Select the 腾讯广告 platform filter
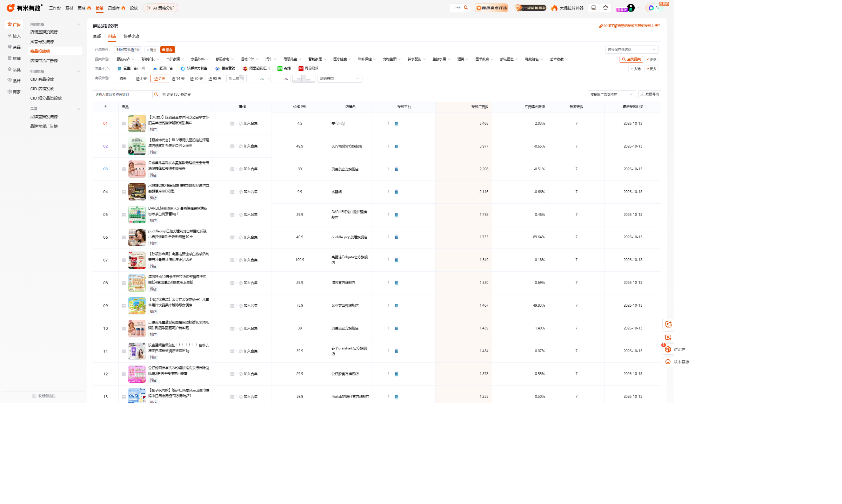The image size is (842, 504). click(x=163, y=68)
